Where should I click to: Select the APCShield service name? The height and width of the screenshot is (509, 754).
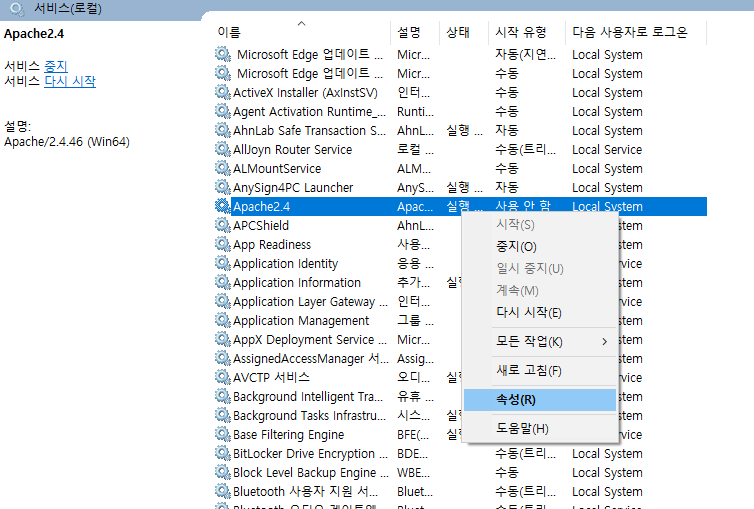tap(261, 225)
